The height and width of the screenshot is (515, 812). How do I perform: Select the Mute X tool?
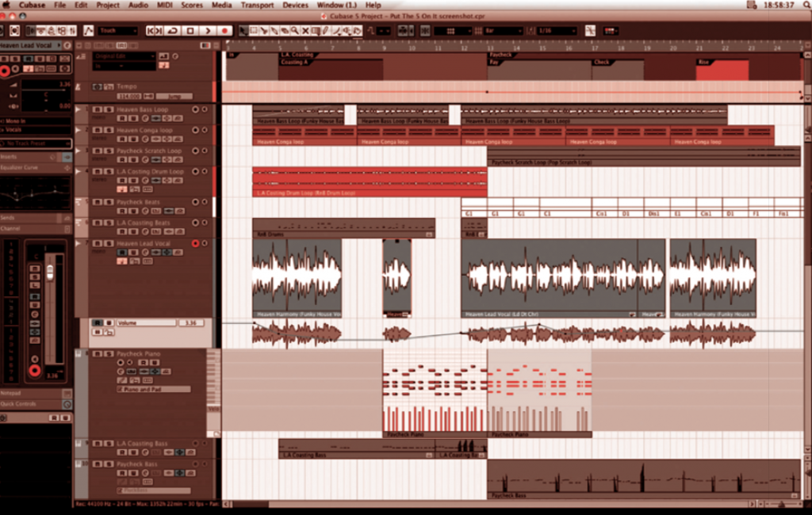click(305, 31)
